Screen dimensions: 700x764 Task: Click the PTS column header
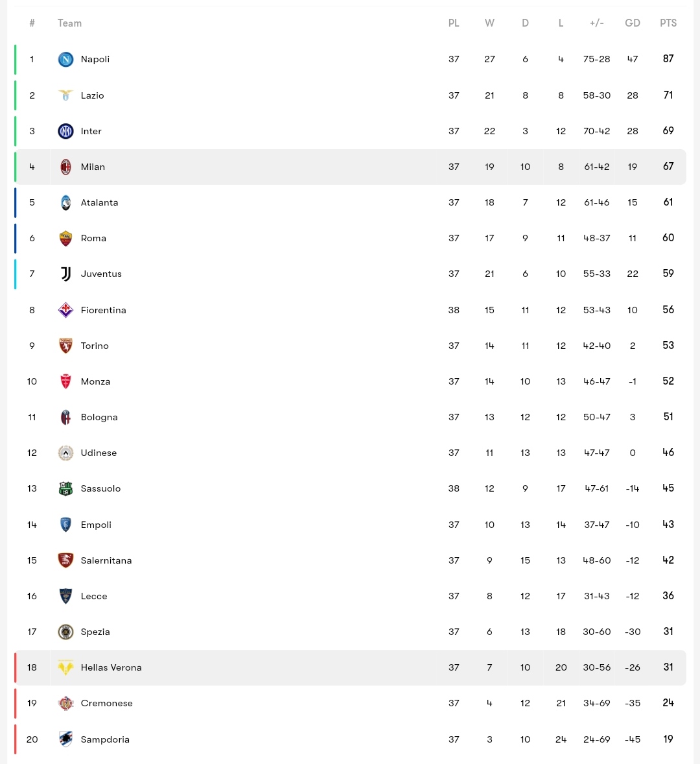point(668,23)
